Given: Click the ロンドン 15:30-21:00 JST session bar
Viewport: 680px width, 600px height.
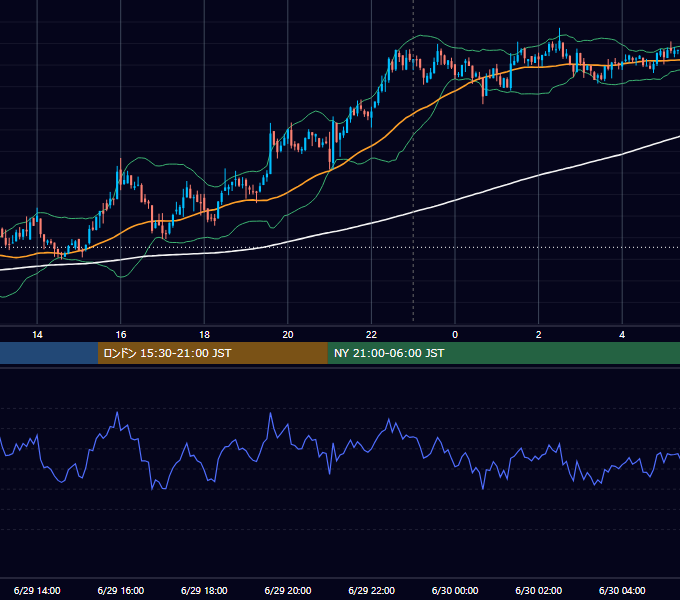Looking at the screenshot, I should (x=212, y=353).
